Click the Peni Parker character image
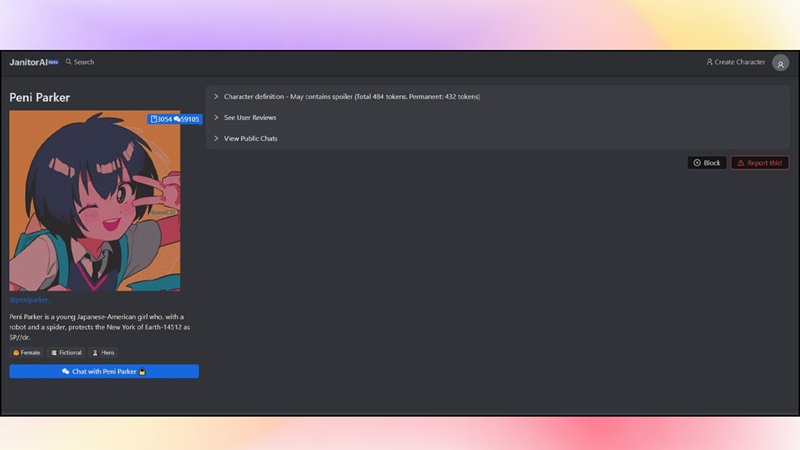 click(x=95, y=201)
